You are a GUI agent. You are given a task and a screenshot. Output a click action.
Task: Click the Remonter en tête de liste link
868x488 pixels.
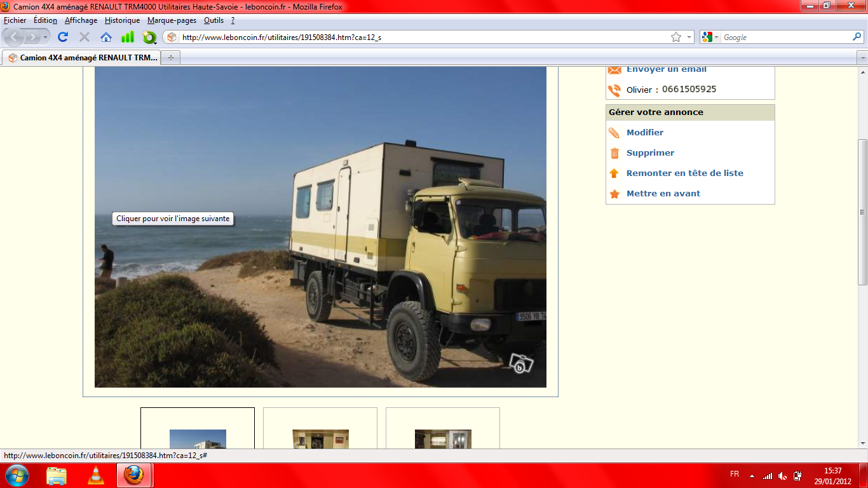point(684,173)
